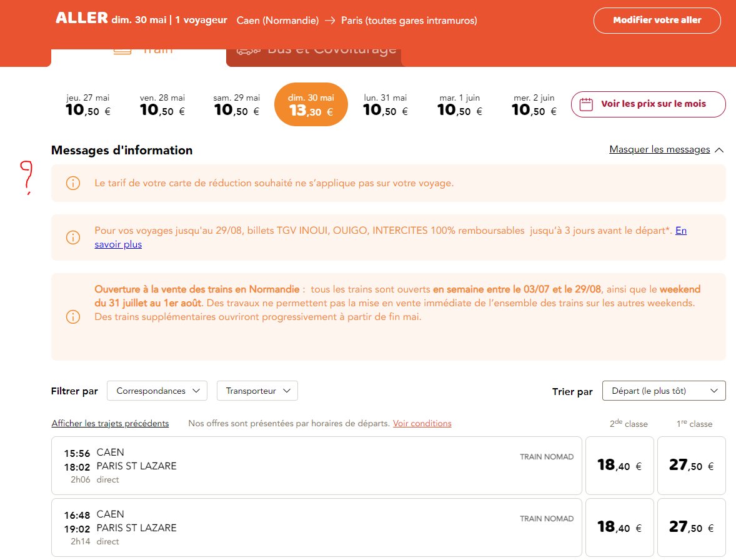
Task: Select jeu. 27 mai date price
Action: point(87,104)
